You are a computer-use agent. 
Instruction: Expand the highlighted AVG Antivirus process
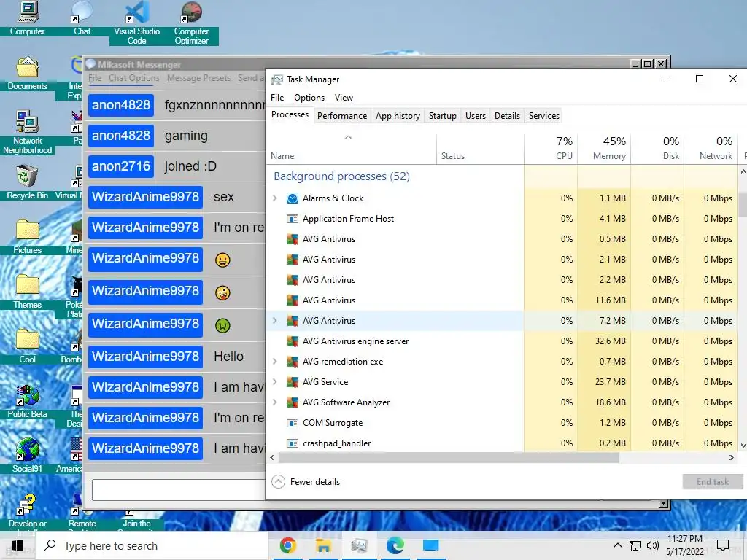[275, 321]
